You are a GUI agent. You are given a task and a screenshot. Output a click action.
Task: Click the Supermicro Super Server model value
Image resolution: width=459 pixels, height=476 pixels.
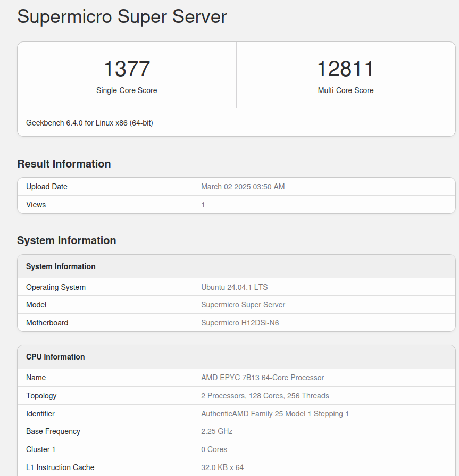[x=243, y=305]
